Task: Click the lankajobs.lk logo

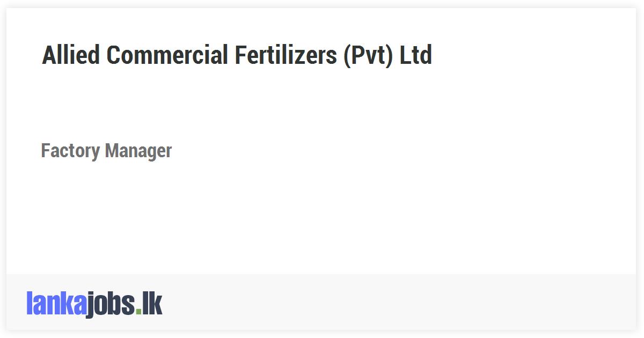Action: 94,304
